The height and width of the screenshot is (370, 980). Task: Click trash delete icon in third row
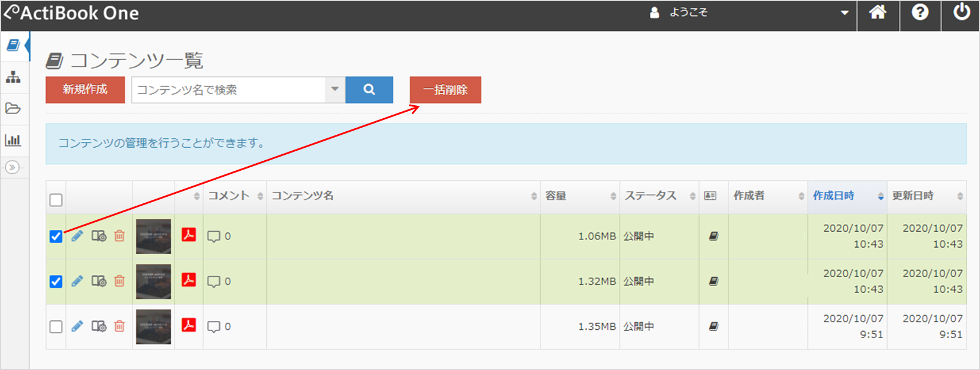pyautogui.click(x=120, y=326)
